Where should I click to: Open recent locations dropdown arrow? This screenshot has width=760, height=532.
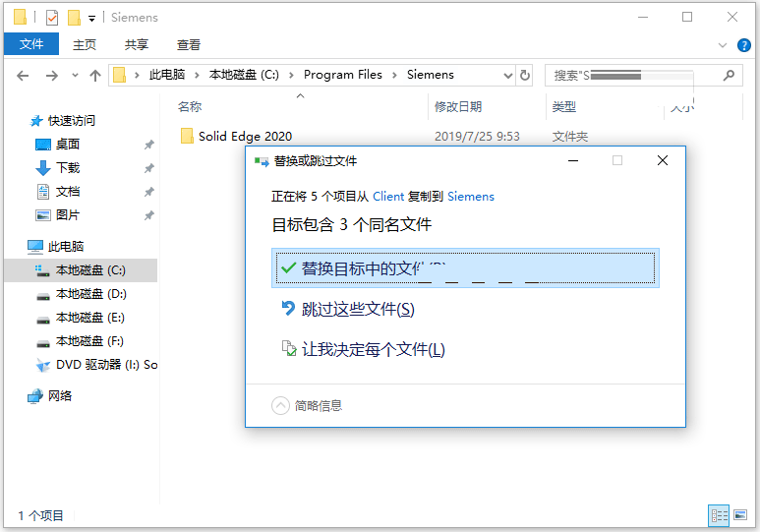click(75, 75)
